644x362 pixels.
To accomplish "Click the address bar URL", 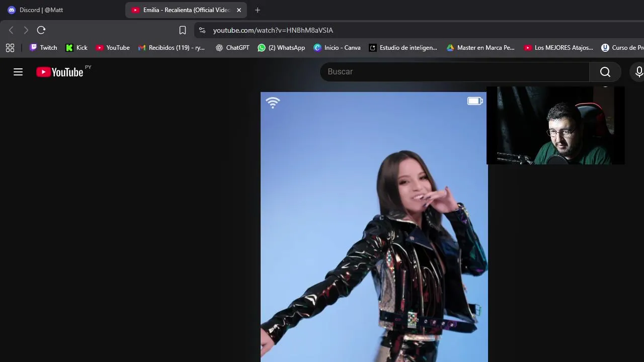I will [273, 30].
